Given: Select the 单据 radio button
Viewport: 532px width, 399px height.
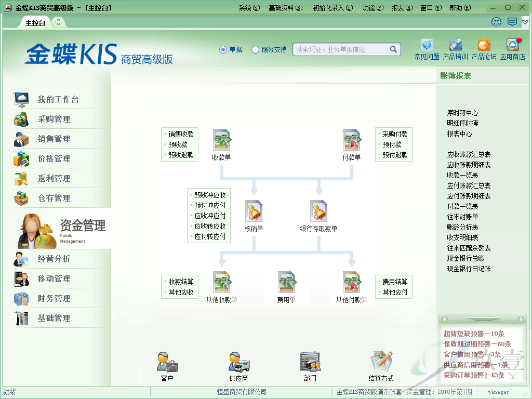Looking at the screenshot, I should pyautogui.click(x=223, y=49).
